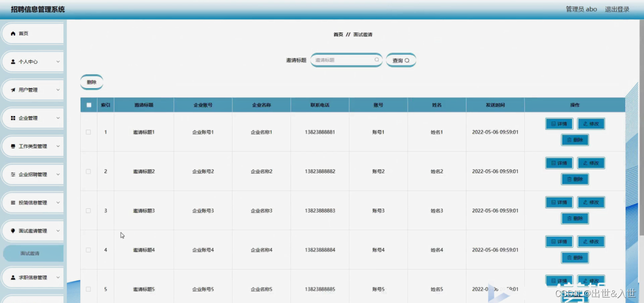The image size is (644, 303).
Task: Click the pin icon of 面试邀请管理
Action: (x=14, y=231)
